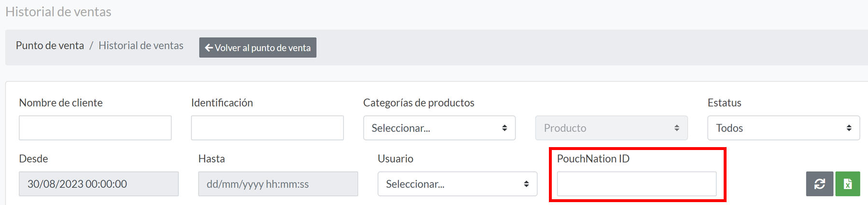Screen dimensions: 868x205
Task: Click the Nombre de cliente input field
Action: [x=95, y=128]
